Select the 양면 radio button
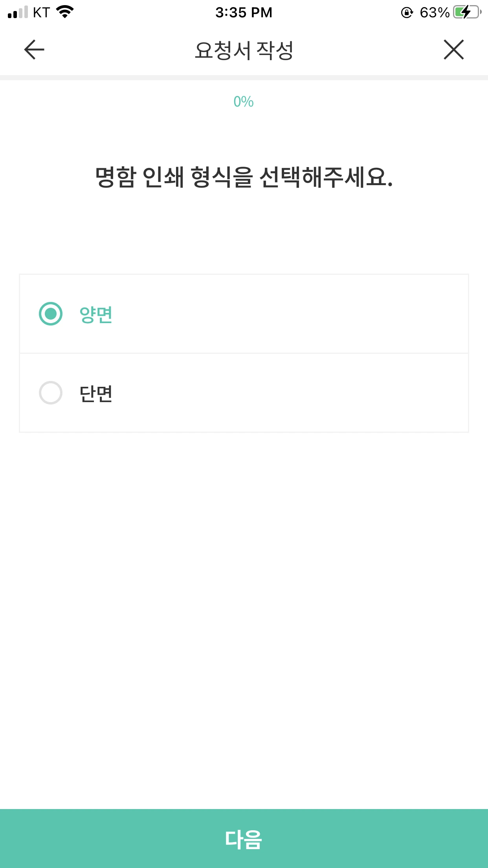The image size is (488, 868). coord(51,314)
